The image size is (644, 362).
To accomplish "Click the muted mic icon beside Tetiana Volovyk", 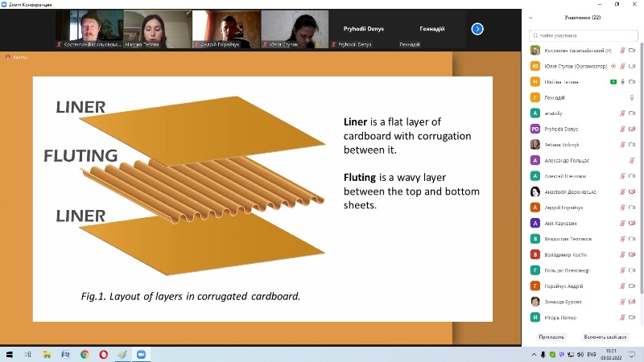I will coord(622,145).
